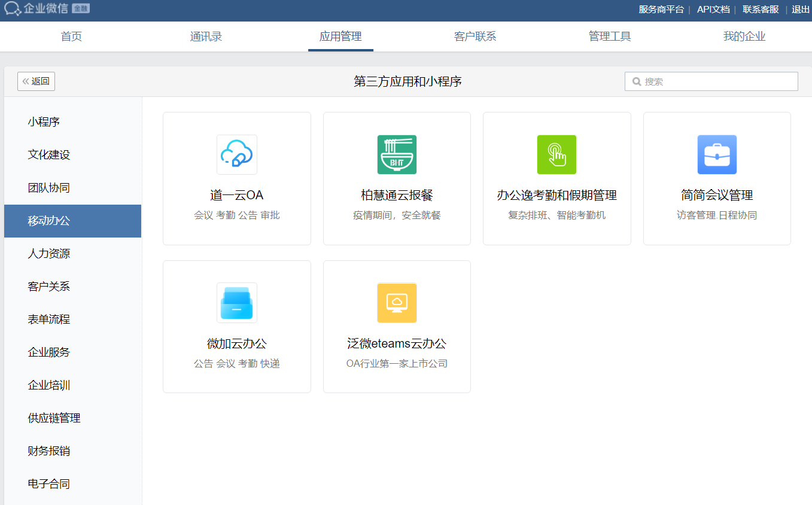The height and width of the screenshot is (505, 812).
Task: Open the 服务商平台 link
Action: [661, 10]
